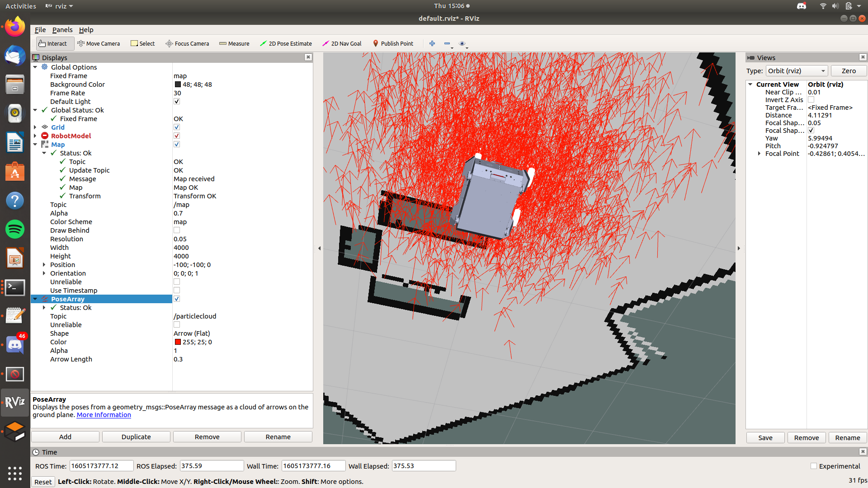Choose the Select tool in toolbar
This screenshot has width=868, height=488.
pos(142,43)
